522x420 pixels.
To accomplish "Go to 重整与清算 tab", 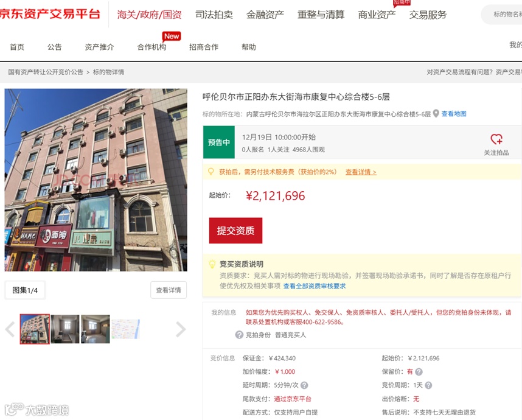I will click(x=321, y=15).
